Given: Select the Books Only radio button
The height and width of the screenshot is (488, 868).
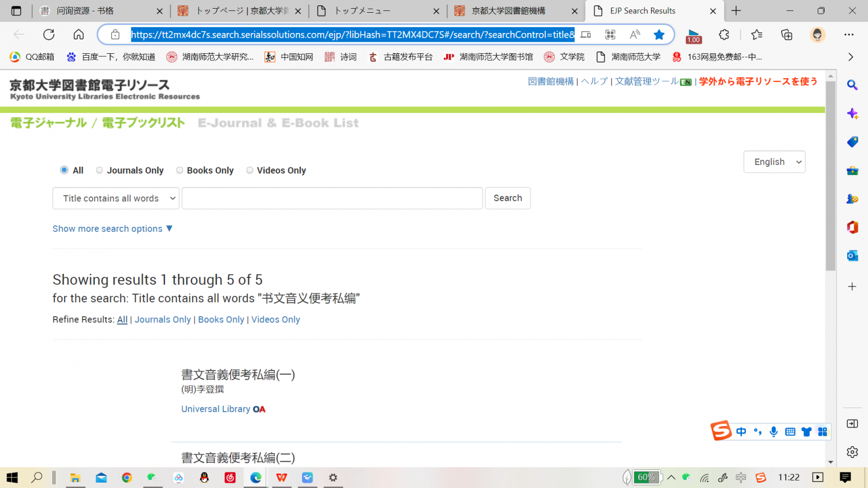Looking at the screenshot, I should point(179,170).
